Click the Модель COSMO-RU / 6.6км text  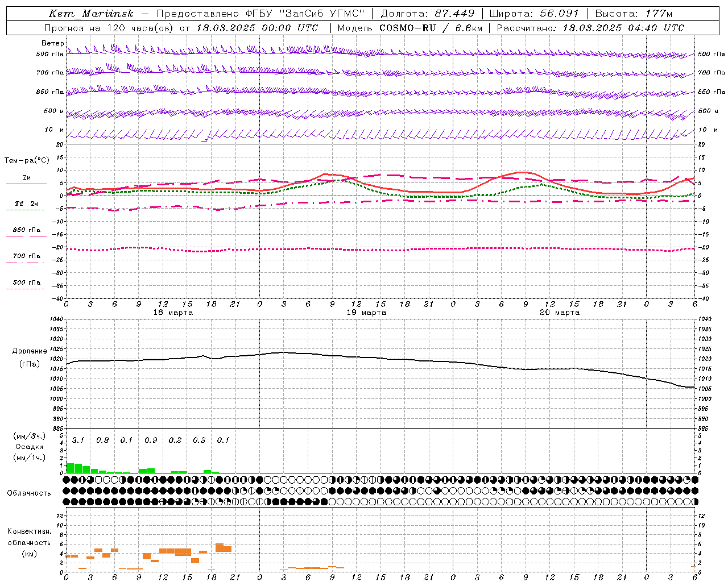409,28
